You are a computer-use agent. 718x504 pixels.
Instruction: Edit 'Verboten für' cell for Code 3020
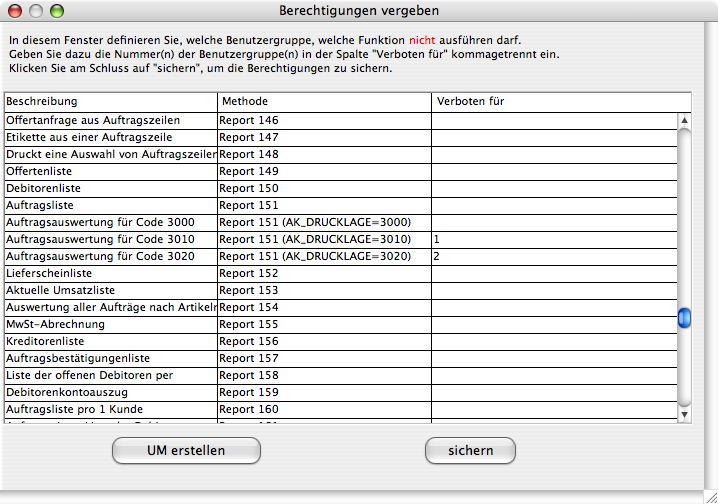tap(554, 257)
